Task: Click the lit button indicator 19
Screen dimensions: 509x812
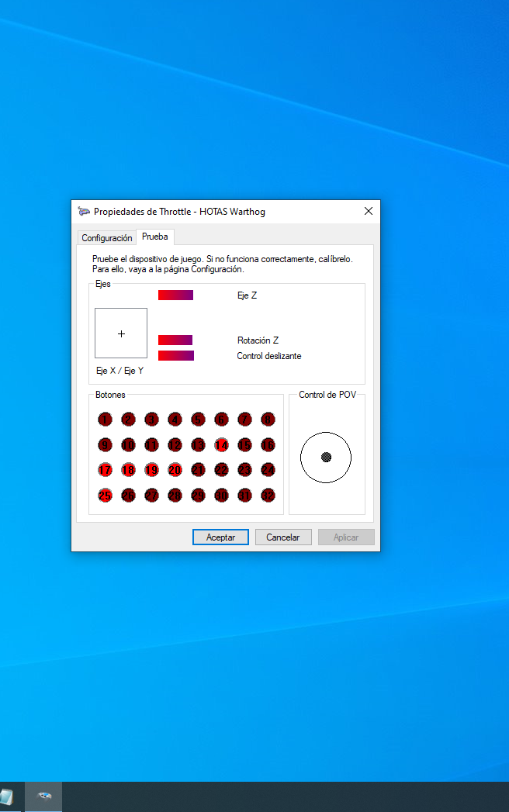Action: click(152, 470)
